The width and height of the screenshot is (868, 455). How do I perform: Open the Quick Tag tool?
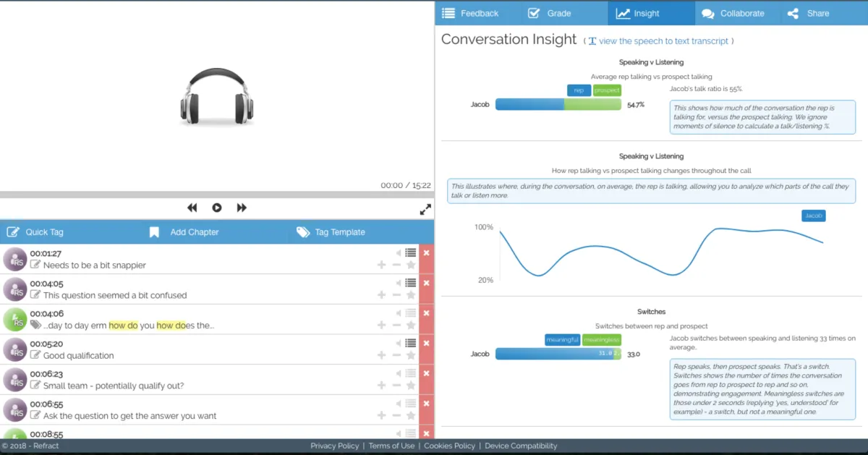coord(35,232)
